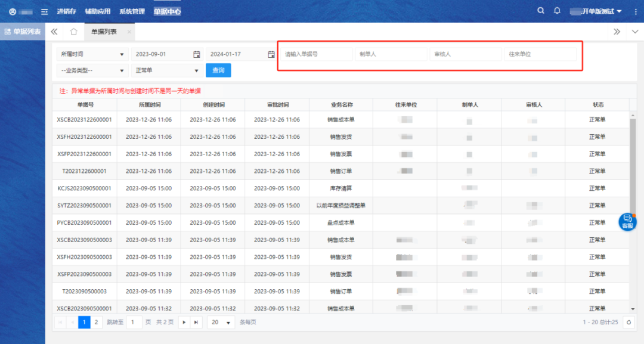This screenshot has width=644, height=344.
Task: Go to page 2 in pagination
Action: 97,322
